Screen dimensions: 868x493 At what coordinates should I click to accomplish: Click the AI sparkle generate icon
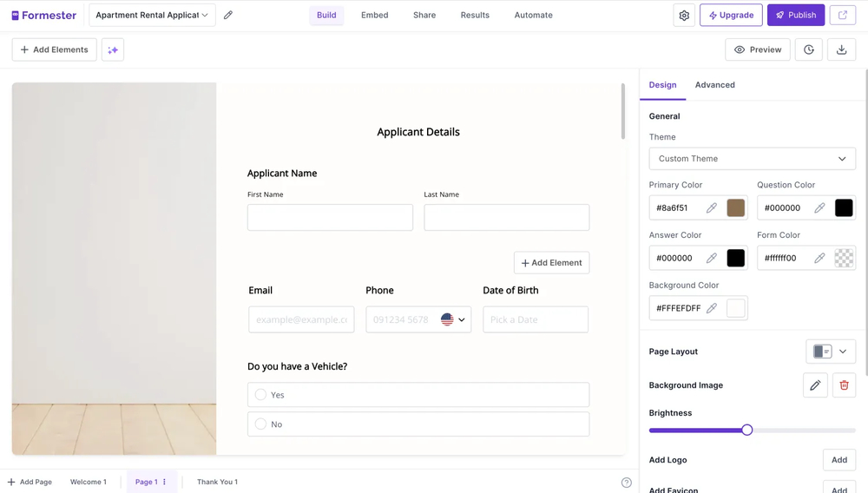click(113, 49)
